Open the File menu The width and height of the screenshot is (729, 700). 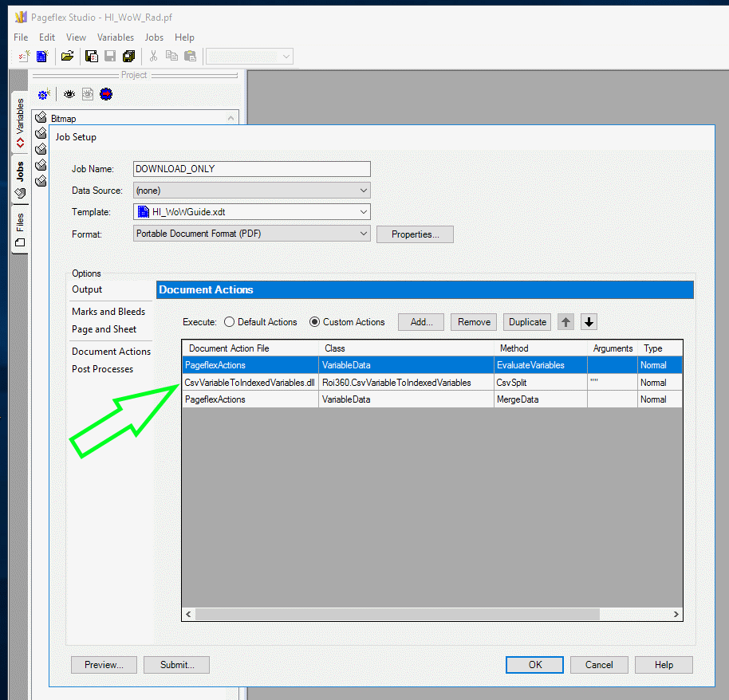pyautogui.click(x=21, y=37)
